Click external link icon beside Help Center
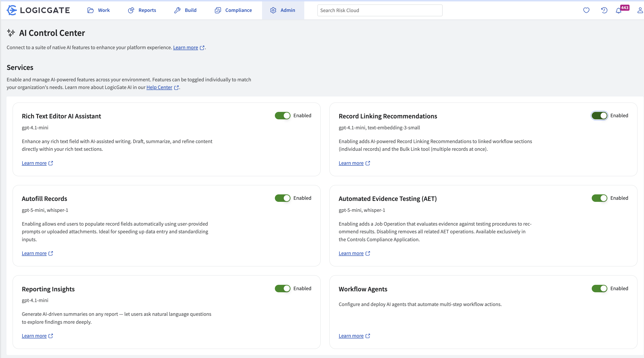644x358 pixels. pyautogui.click(x=176, y=88)
